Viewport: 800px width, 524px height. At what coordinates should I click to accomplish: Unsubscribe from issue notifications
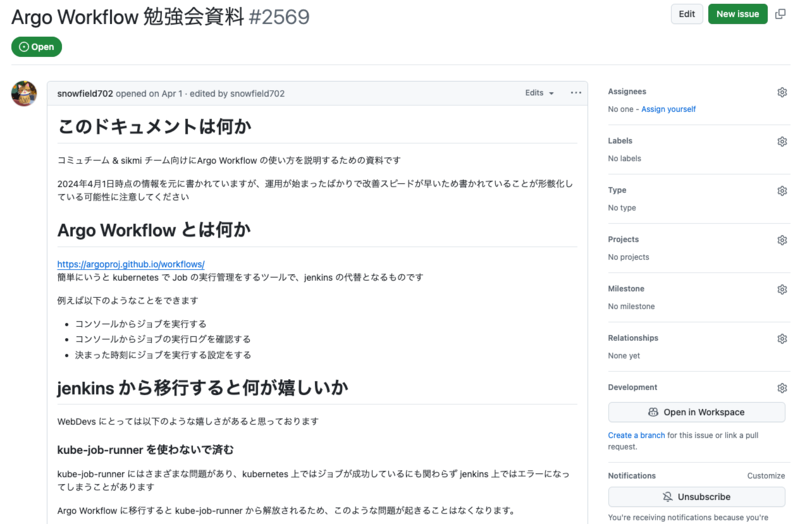[x=696, y=497]
